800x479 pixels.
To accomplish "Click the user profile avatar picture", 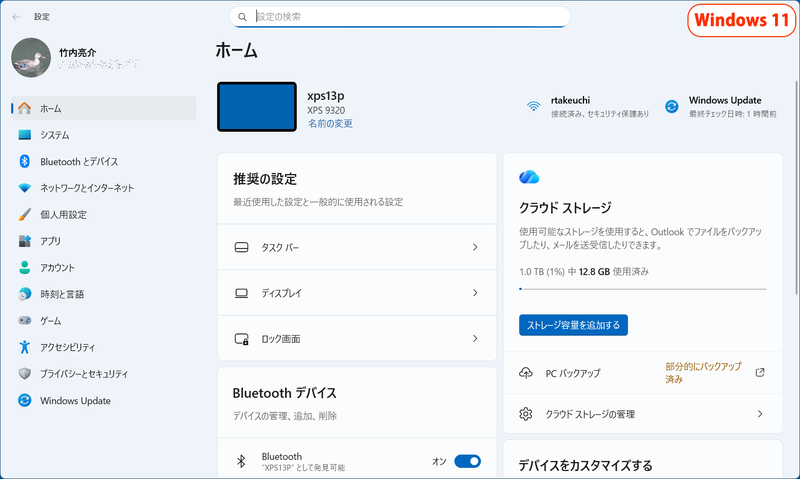I will 31,58.
